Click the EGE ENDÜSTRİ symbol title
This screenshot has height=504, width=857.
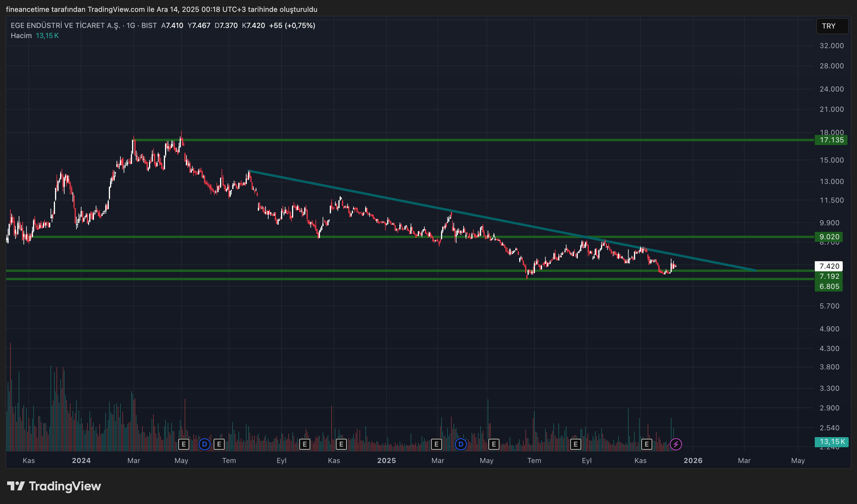(65, 26)
